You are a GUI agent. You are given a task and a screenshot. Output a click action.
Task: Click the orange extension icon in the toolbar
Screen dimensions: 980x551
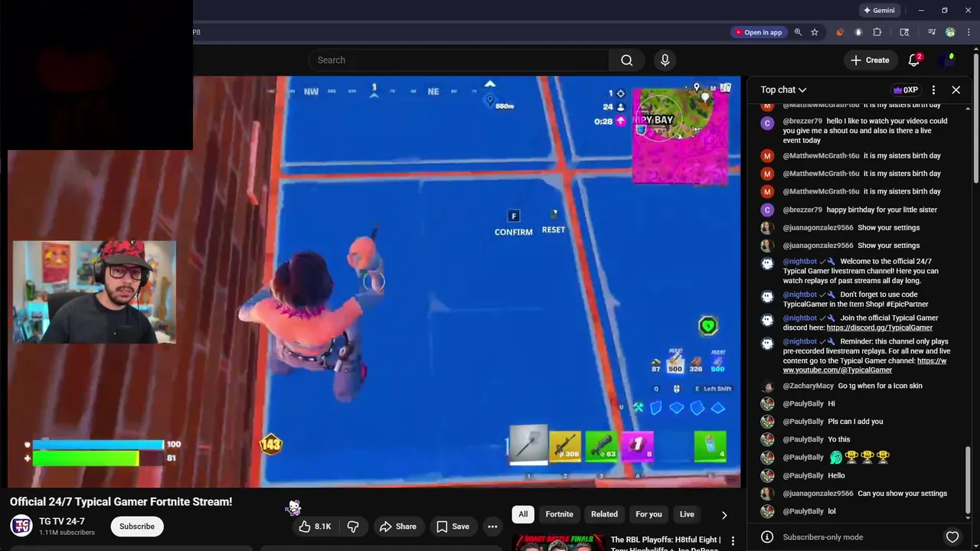(840, 32)
